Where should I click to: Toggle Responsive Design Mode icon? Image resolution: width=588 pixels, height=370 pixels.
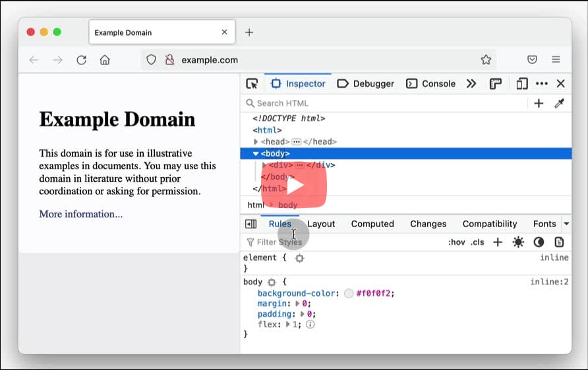[x=521, y=84]
